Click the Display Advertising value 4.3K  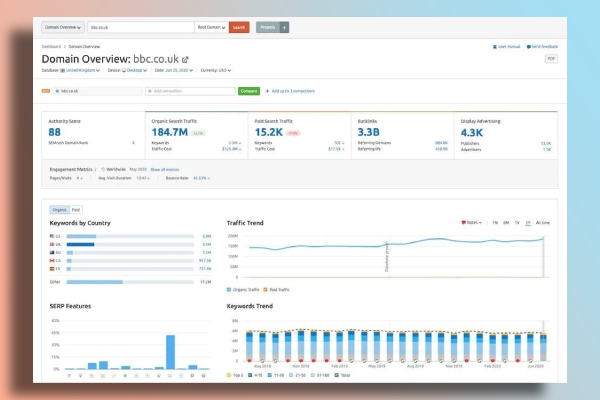click(x=472, y=133)
